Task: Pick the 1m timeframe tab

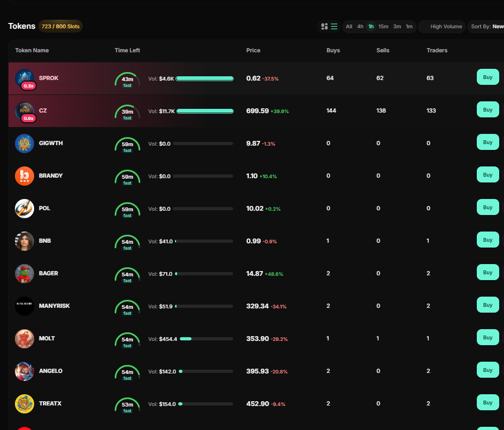Action: pyautogui.click(x=409, y=26)
